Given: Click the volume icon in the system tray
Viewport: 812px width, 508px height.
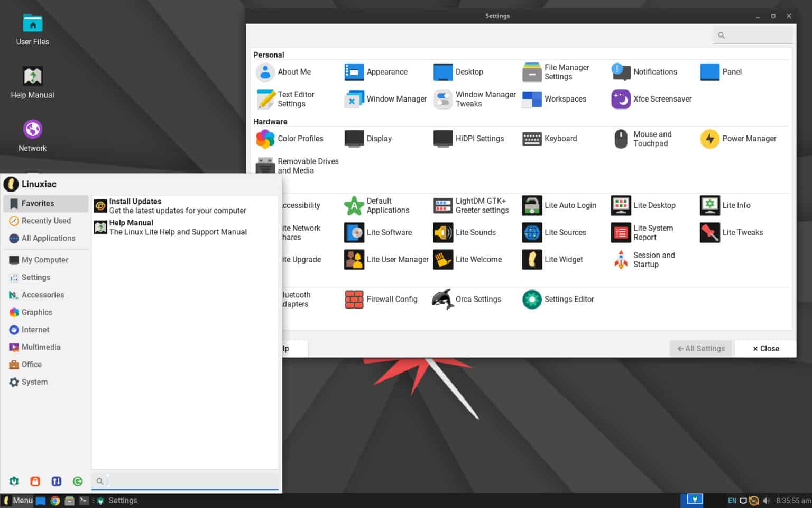Looking at the screenshot, I should pyautogui.click(x=766, y=500).
